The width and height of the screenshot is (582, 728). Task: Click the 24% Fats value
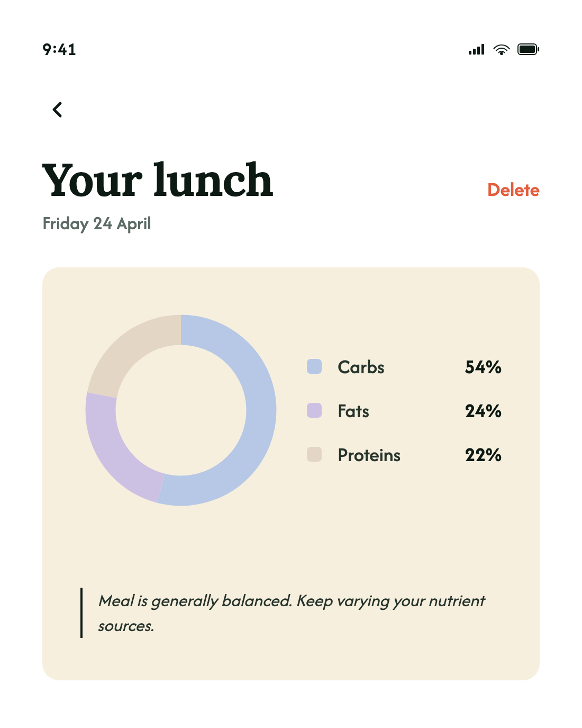483,411
